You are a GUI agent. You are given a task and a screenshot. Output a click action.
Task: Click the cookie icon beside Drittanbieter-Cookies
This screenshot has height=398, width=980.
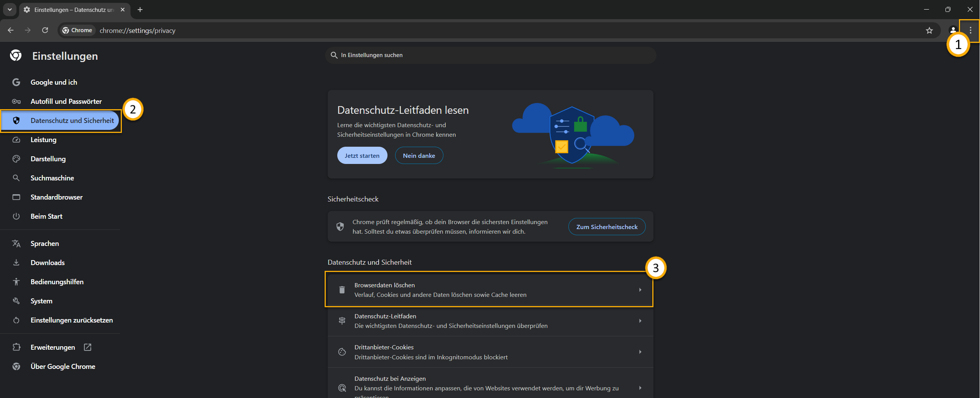[342, 352]
